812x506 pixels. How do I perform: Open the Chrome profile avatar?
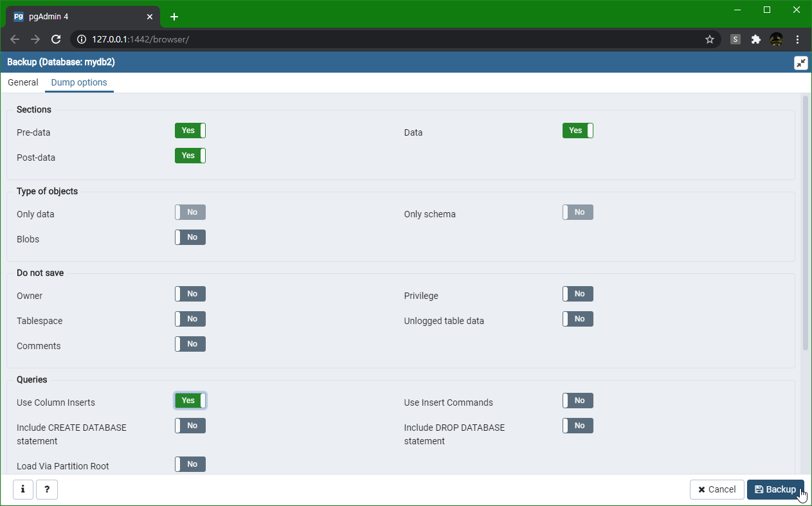(x=777, y=39)
